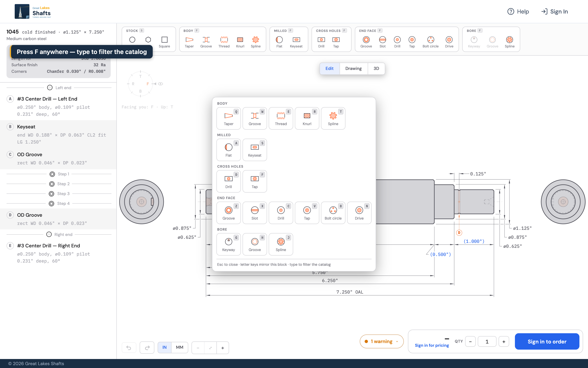Click the quantity input field
The image size is (588, 368).
click(487, 341)
